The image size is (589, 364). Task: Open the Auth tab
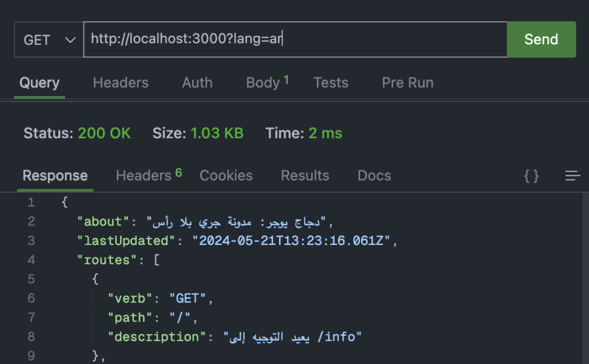pos(197,82)
